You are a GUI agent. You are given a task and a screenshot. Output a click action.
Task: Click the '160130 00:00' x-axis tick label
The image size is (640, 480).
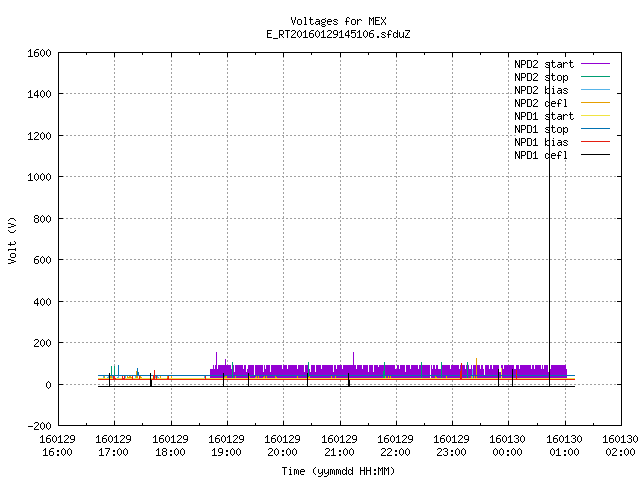click(507, 446)
